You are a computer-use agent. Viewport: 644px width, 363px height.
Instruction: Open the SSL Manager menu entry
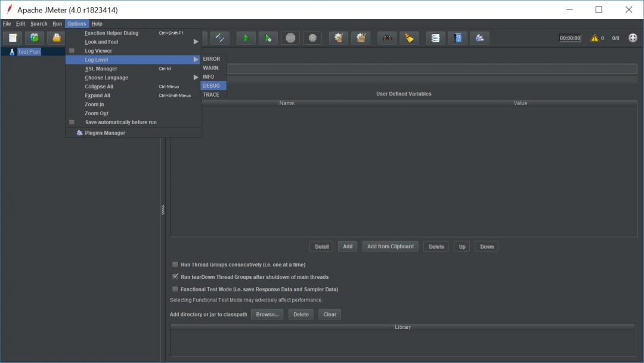click(x=101, y=69)
